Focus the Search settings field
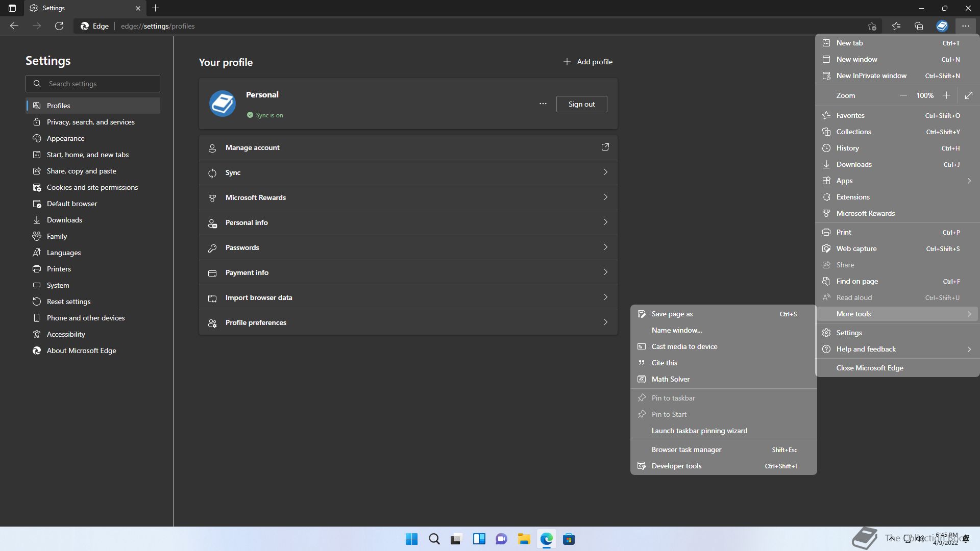This screenshot has width=980, height=551. pos(93,84)
